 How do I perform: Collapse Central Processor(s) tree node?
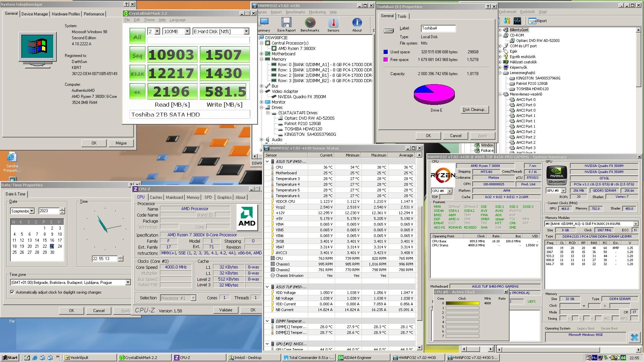point(262,43)
